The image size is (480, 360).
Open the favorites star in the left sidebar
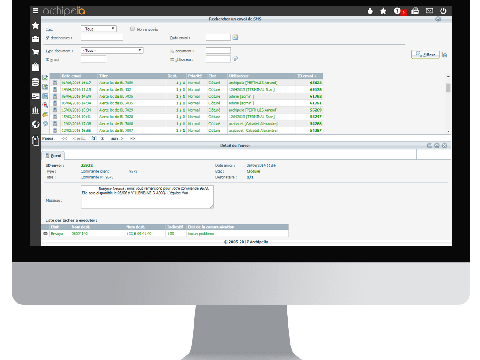pyautogui.click(x=35, y=25)
